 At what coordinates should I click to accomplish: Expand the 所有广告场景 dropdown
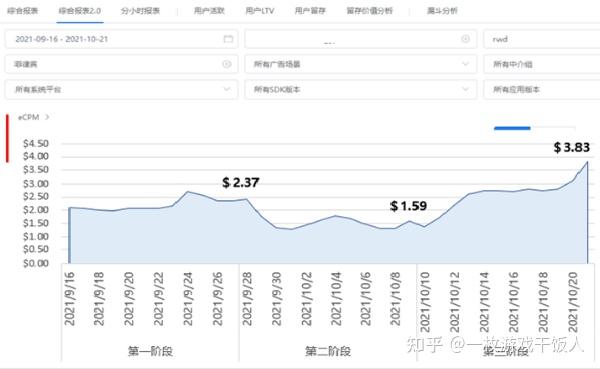(x=360, y=64)
